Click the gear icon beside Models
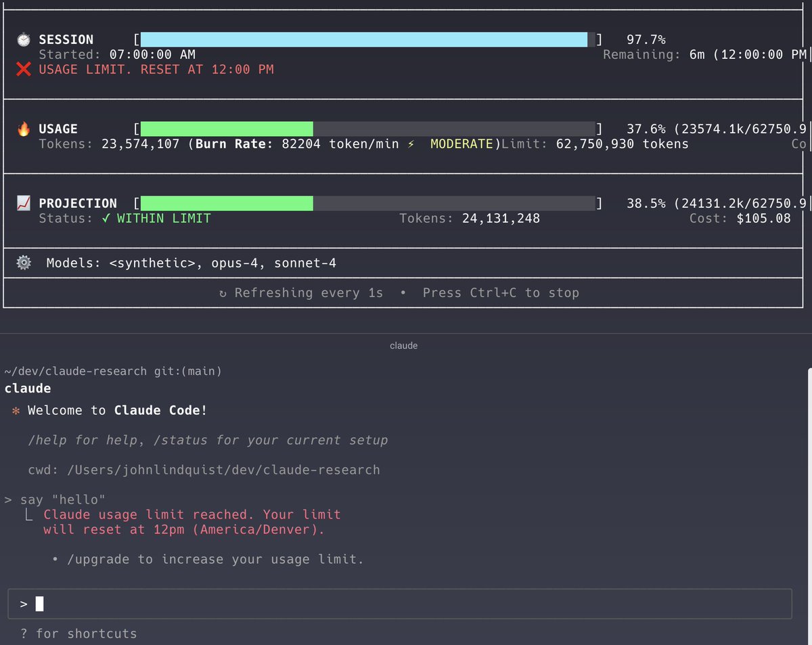Image resolution: width=812 pixels, height=645 pixels. (24, 263)
